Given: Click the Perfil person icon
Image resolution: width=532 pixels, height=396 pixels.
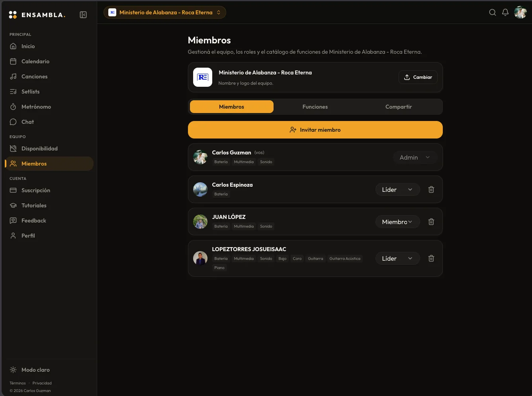Looking at the screenshot, I should pyautogui.click(x=13, y=236).
